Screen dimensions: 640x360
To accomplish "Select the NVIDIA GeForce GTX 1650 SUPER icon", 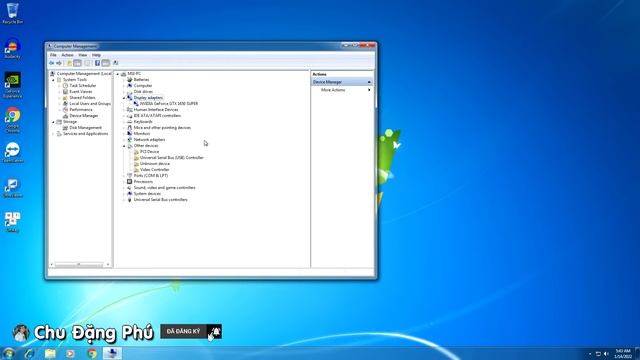I will click(x=136, y=104).
